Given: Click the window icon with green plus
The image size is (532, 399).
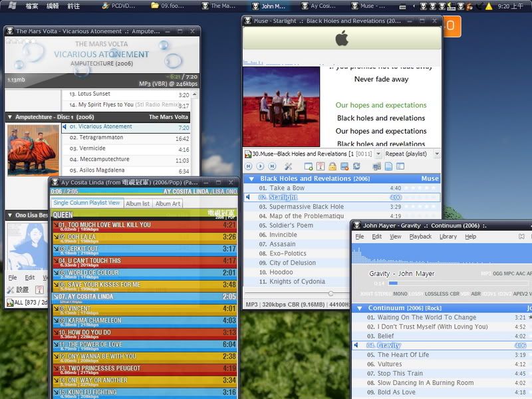Looking at the screenshot, I should (309, 166).
